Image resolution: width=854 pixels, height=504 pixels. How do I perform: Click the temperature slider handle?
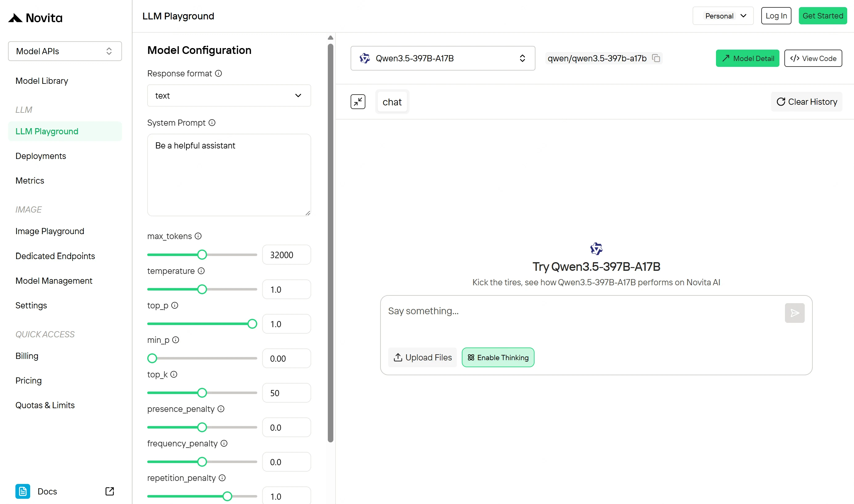202,289
